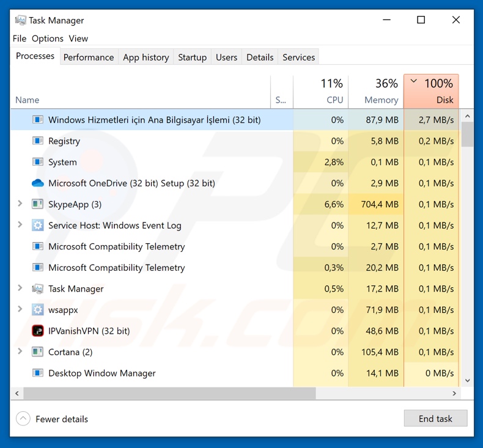Switch to the Performance tab

[x=89, y=57]
